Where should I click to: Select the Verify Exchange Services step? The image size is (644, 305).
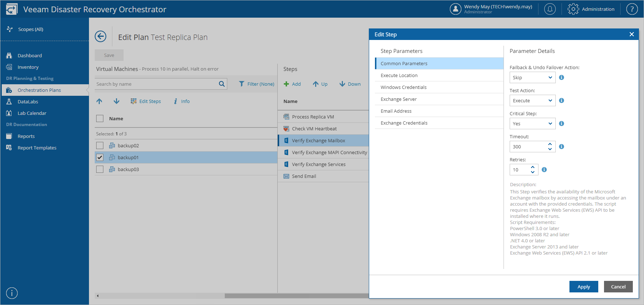point(323,164)
